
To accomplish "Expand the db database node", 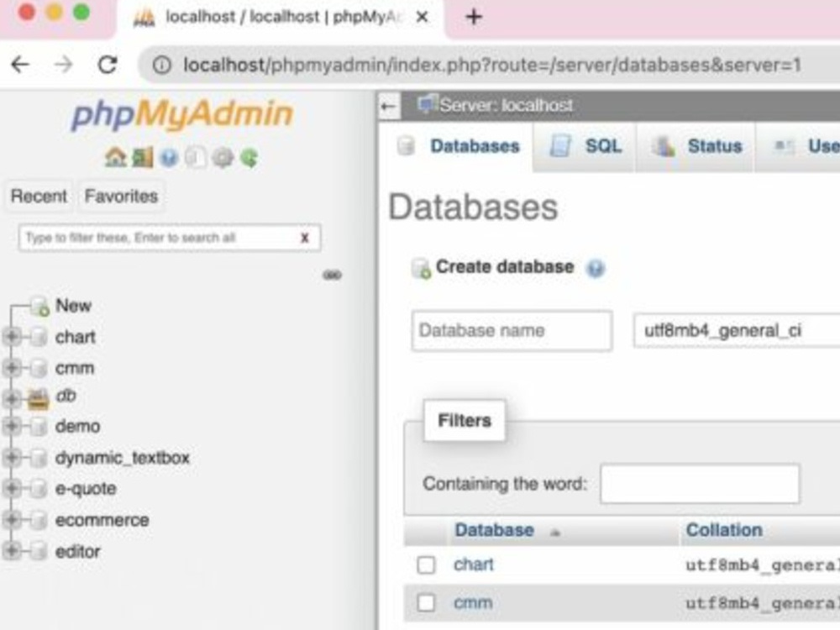I will [11, 398].
